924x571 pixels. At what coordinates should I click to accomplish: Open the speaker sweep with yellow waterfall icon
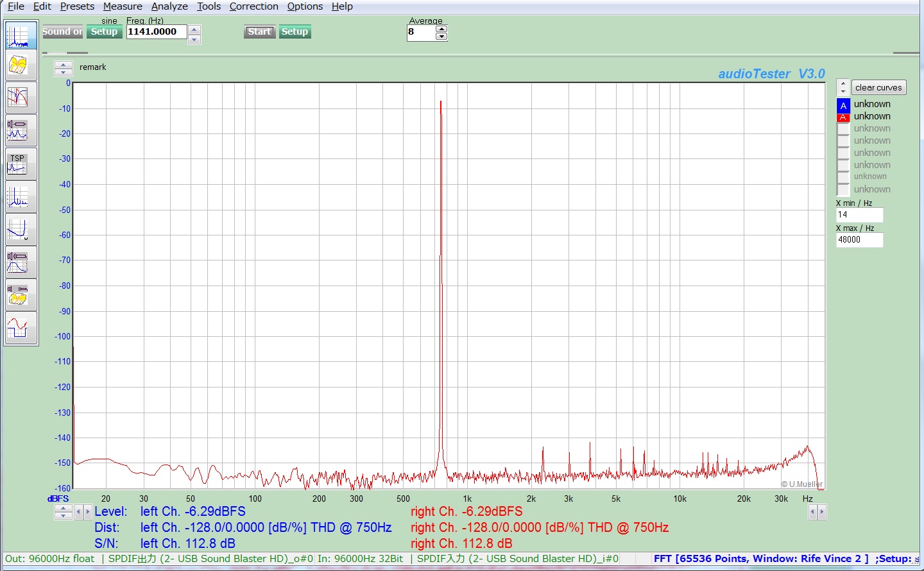coord(21,294)
